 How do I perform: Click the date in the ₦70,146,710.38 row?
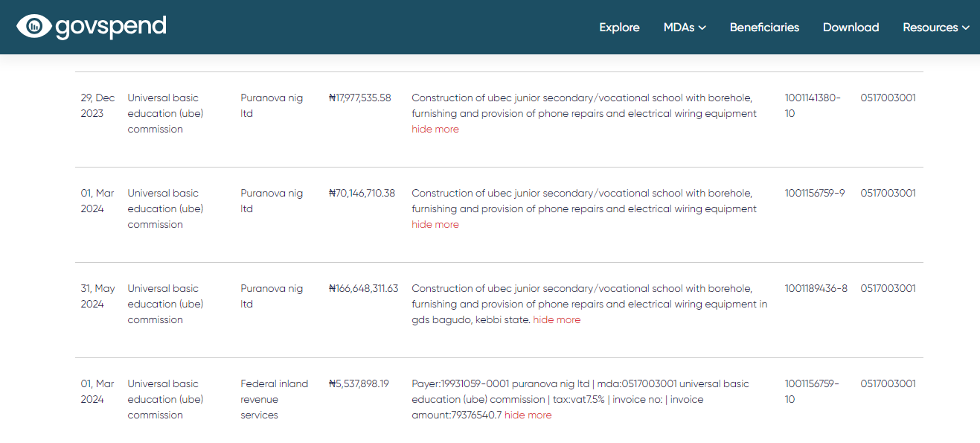(x=97, y=201)
